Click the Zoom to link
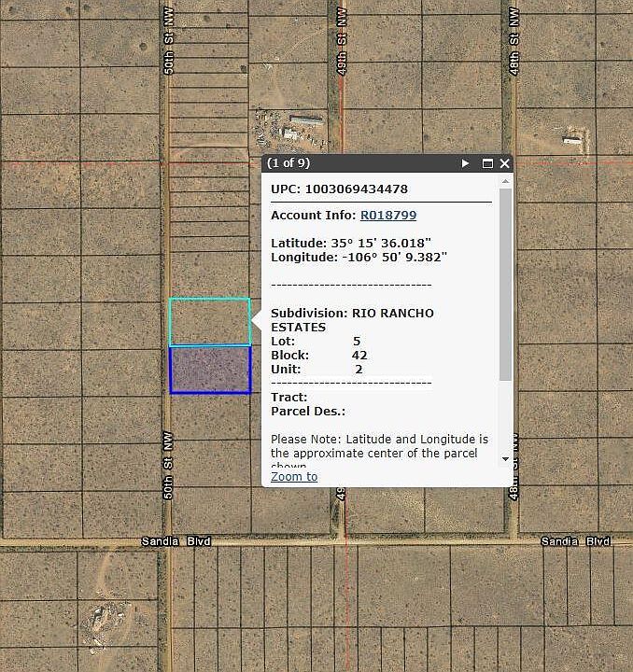Image resolution: width=633 pixels, height=672 pixels. tap(294, 477)
